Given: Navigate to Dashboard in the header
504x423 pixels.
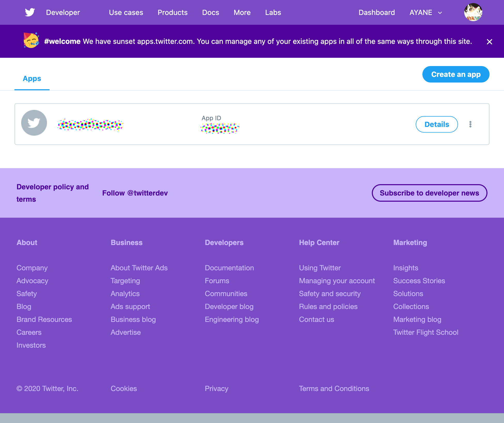Looking at the screenshot, I should point(376,12).
